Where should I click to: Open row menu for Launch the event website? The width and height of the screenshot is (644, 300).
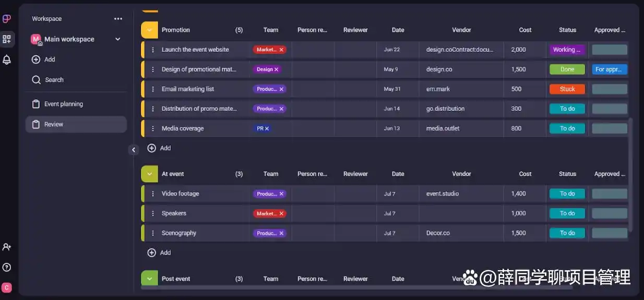tap(153, 50)
